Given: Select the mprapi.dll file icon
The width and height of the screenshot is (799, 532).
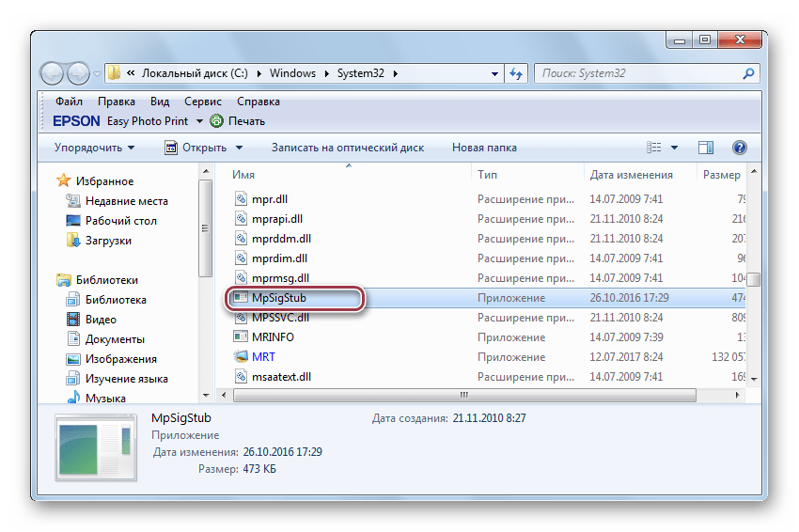Looking at the screenshot, I should (241, 219).
